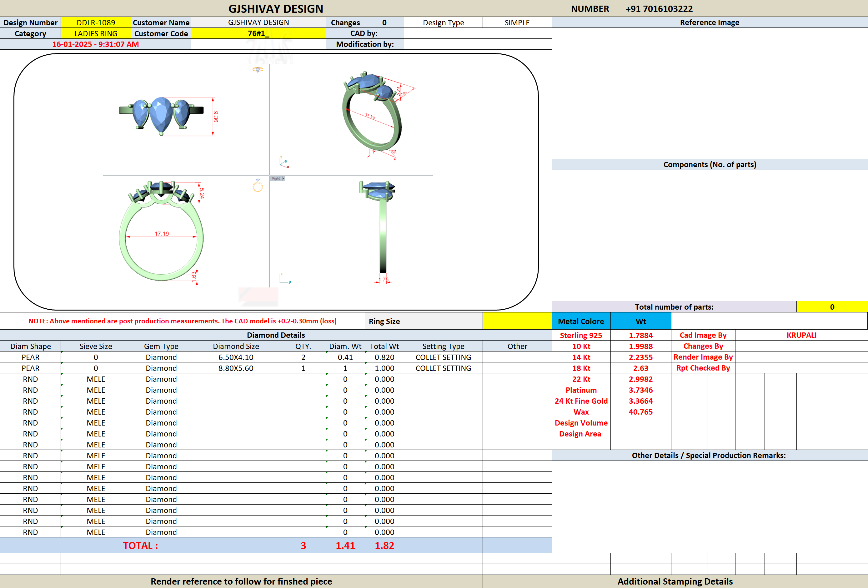Click Render reference to follow footer text
The height and width of the screenshot is (588, 868).
[241, 581]
